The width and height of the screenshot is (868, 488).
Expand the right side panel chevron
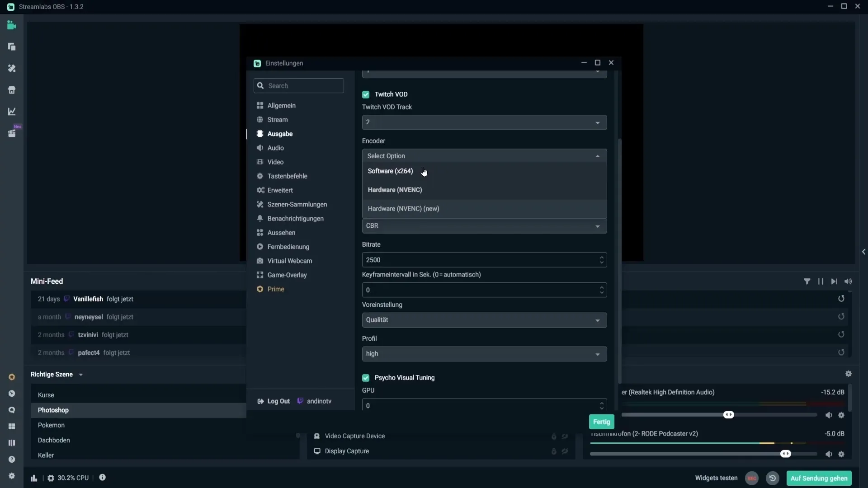click(863, 252)
